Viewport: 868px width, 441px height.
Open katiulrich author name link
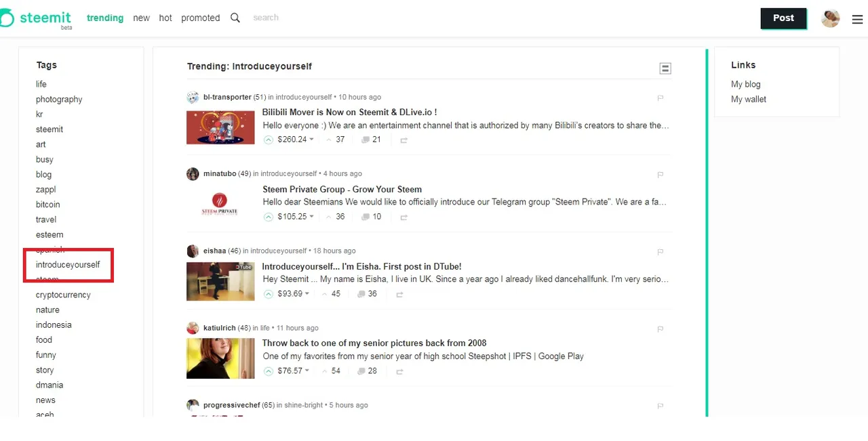pyautogui.click(x=219, y=328)
